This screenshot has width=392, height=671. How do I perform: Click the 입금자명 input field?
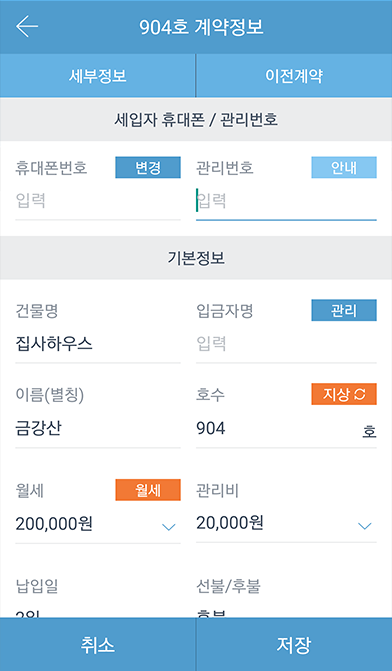[286, 344]
